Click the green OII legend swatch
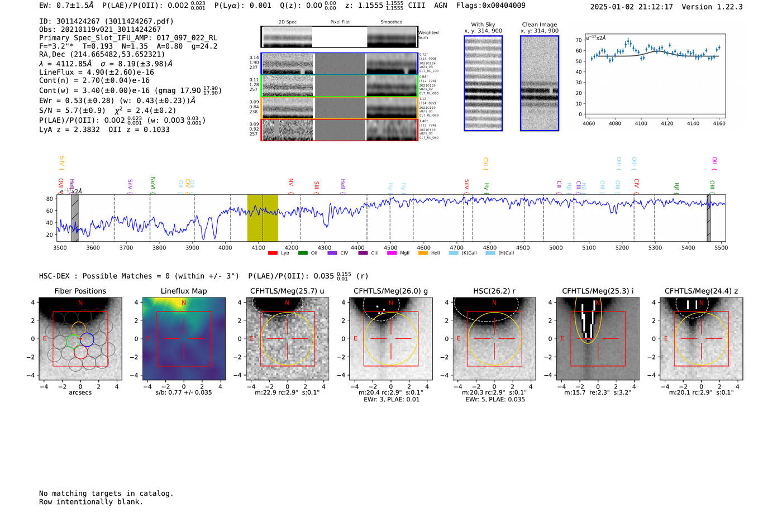This screenshot has width=782, height=532. [303, 253]
